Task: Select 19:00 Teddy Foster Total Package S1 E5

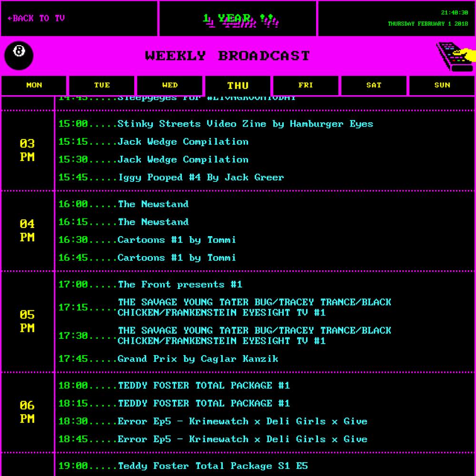Action: pos(183,466)
